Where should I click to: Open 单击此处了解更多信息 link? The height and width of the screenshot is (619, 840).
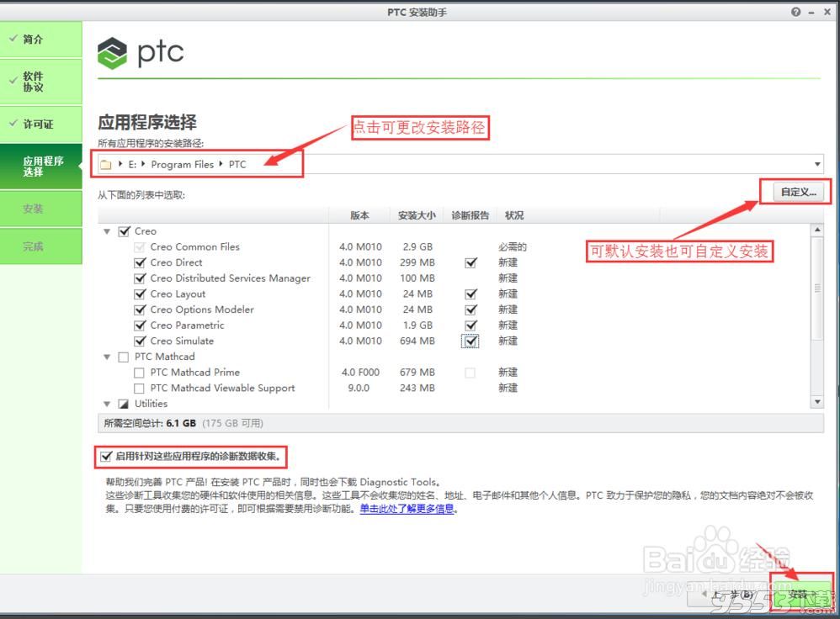407,509
